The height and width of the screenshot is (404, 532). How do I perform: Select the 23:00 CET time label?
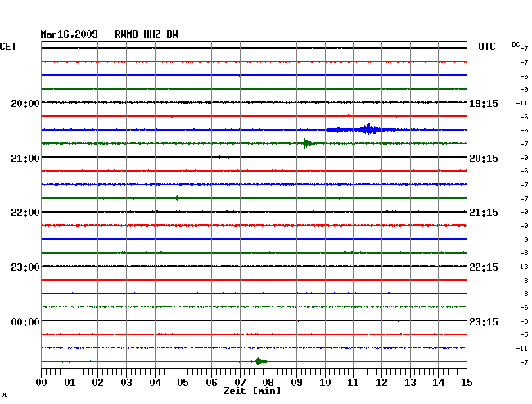(x=25, y=267)
